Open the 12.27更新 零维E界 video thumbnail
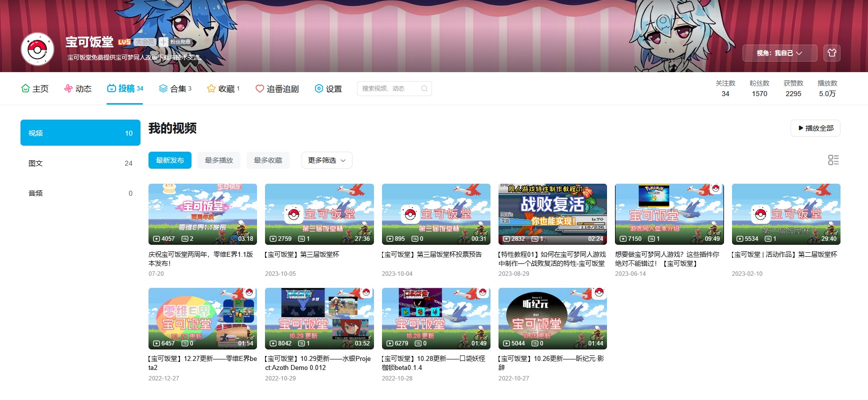The height and width of the screenshot is (400, 868). point(202,318)
